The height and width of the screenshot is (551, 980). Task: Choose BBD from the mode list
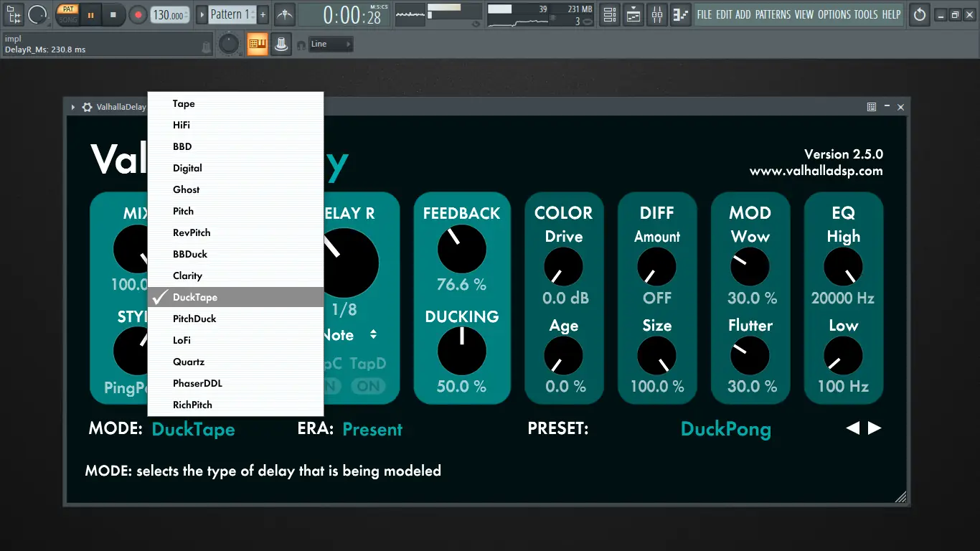tap(235, 146)
